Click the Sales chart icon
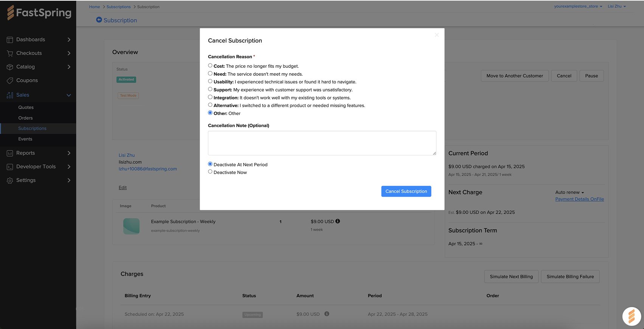644x329 pixels. 10,95
